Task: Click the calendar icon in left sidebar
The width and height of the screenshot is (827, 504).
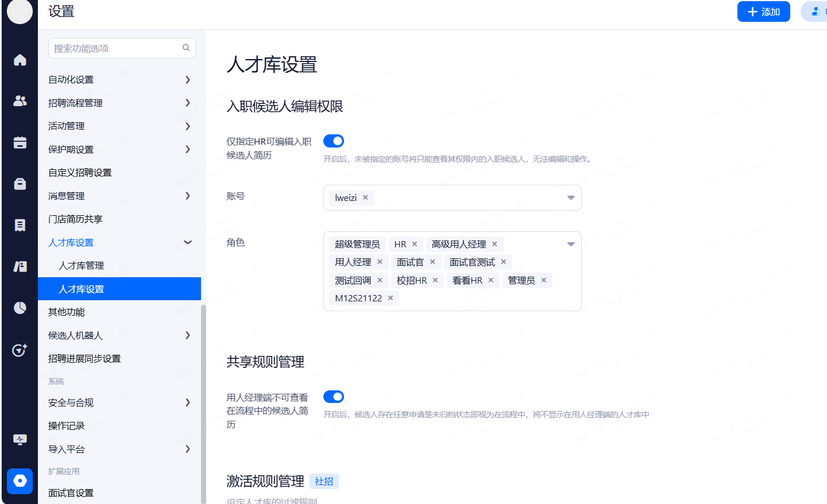Action: point(20,143)
